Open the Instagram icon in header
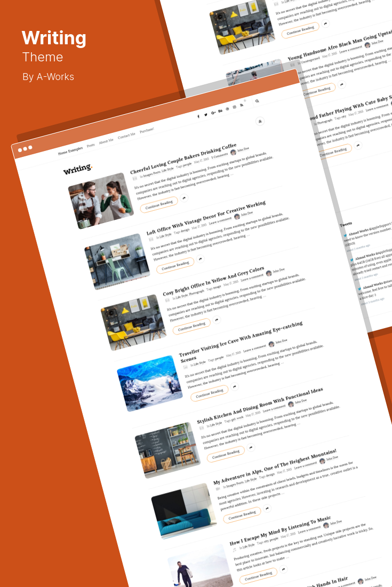Viewport: 392px width, 587px height. [235, 107]
